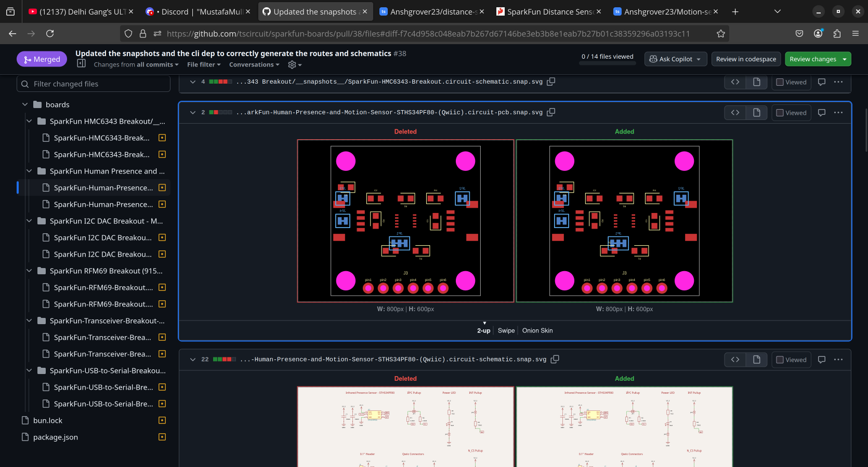The height and width of the screenshot is (467, 868).
Task: Collapse the SparkFun-USB-to-Serial-Breakout folder
Action: [x=29, y=370]
